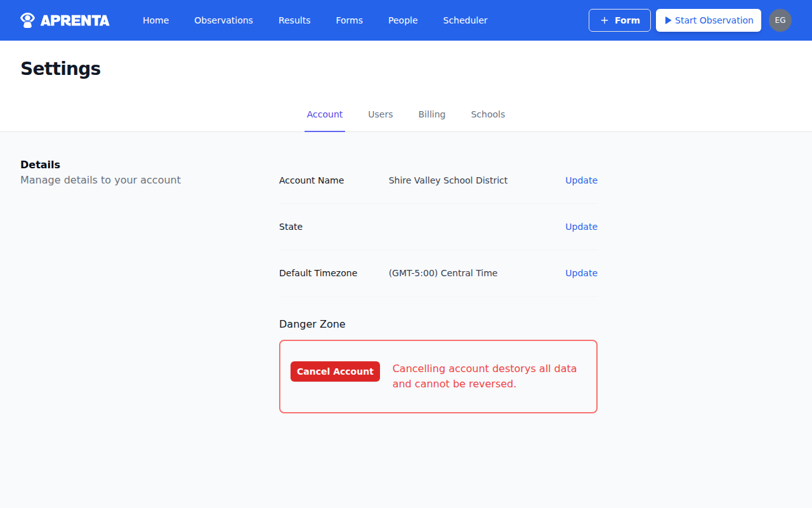Switch to the Users tab
812x508 pixels.
(380, 114)
